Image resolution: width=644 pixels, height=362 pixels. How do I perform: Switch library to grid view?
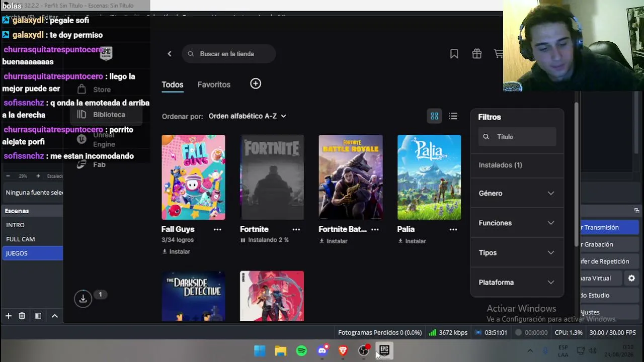click(x=434, y=117)
